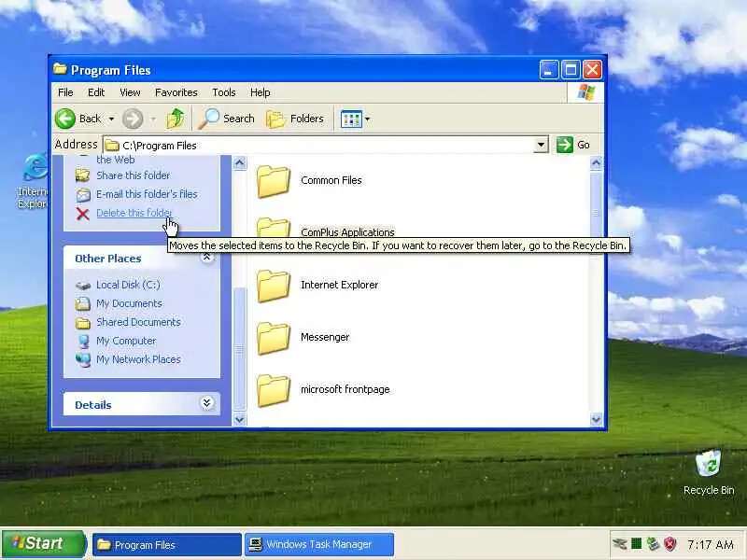This screenshot has width=747, height=560.
Task: Click the My Documents icon
Action: coord(83,303)
